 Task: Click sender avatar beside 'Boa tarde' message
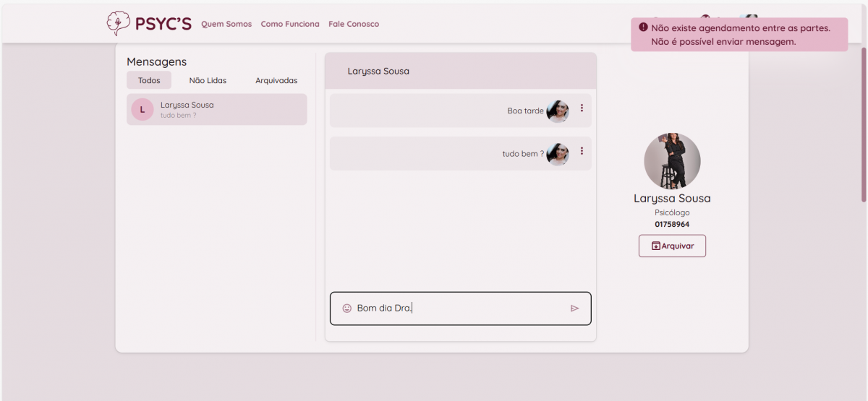(558, 111)
